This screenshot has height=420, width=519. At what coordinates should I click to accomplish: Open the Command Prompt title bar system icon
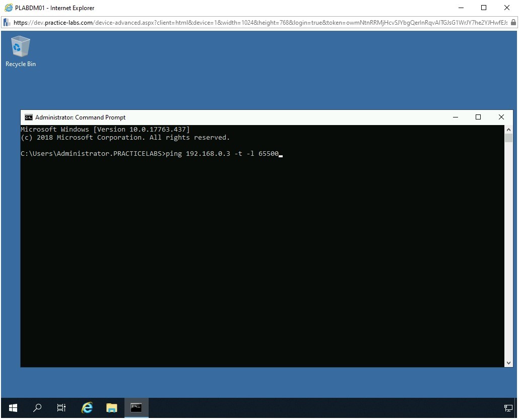tap(29, 117)
